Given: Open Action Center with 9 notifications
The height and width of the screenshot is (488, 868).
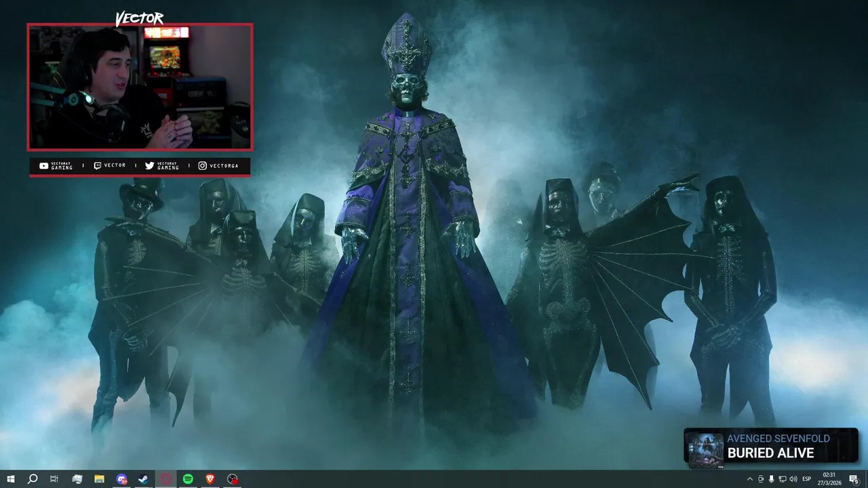Looking at the screenshot, I should pyautogui.click(x=854, y=479).
